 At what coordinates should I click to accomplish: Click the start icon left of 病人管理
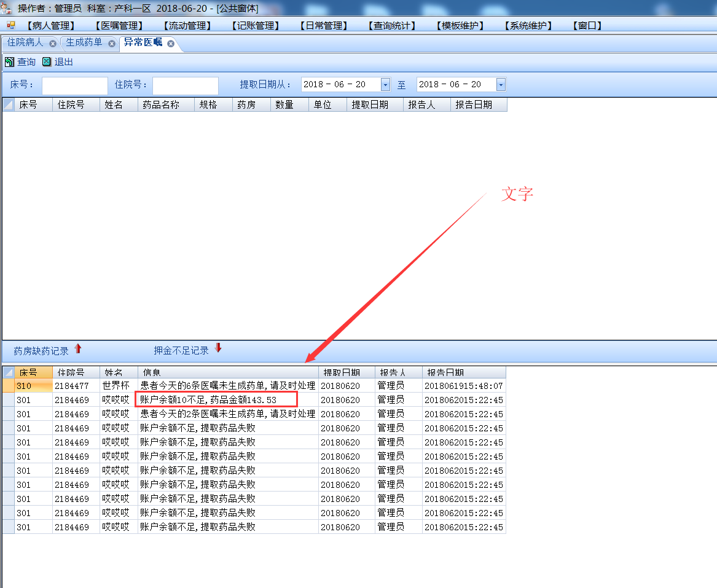coord(10,25)
